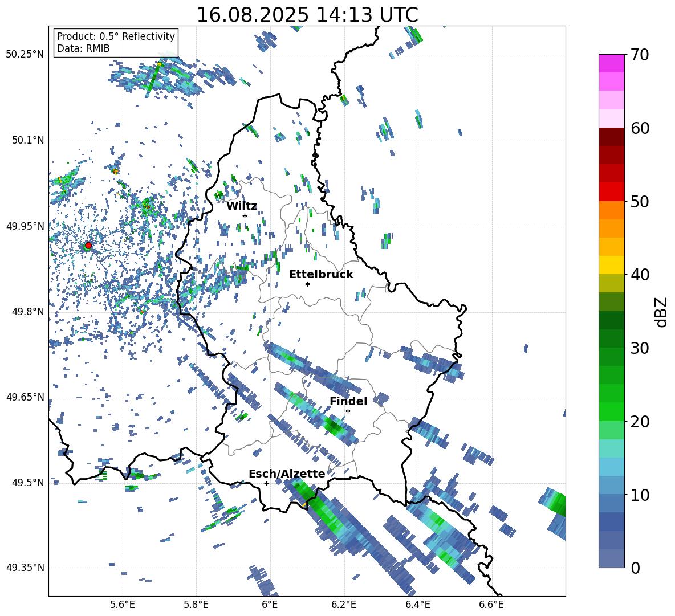The width and height of the screenshot is (675, 616).
Task: Click the Esch/Alzette station cross marker
Action: pos(266,483)
